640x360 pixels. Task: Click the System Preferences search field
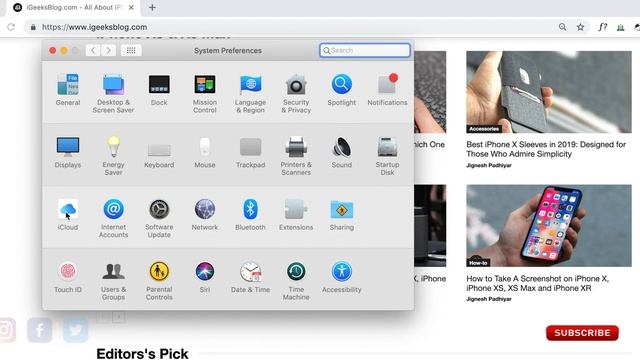(x=365, y=50)
